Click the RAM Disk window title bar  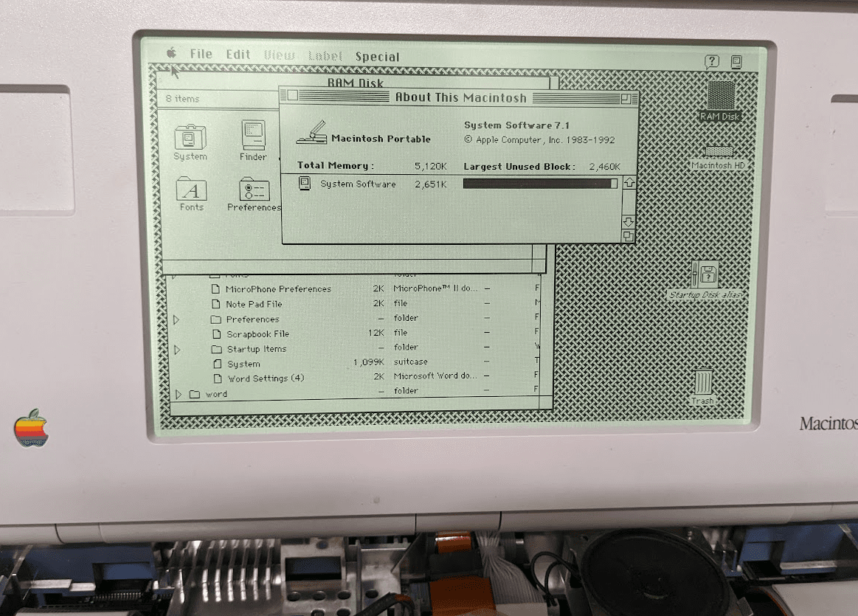pyautogui.click(x=356, y=82)
